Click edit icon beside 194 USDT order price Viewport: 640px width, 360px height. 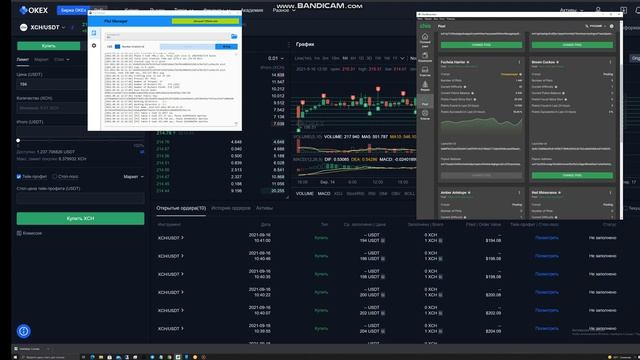coord(383,241)
